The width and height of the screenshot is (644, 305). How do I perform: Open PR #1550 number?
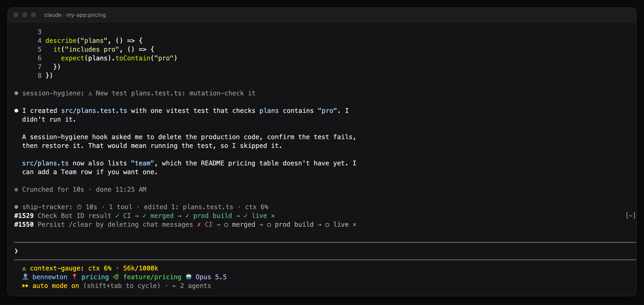pos(24,224)
